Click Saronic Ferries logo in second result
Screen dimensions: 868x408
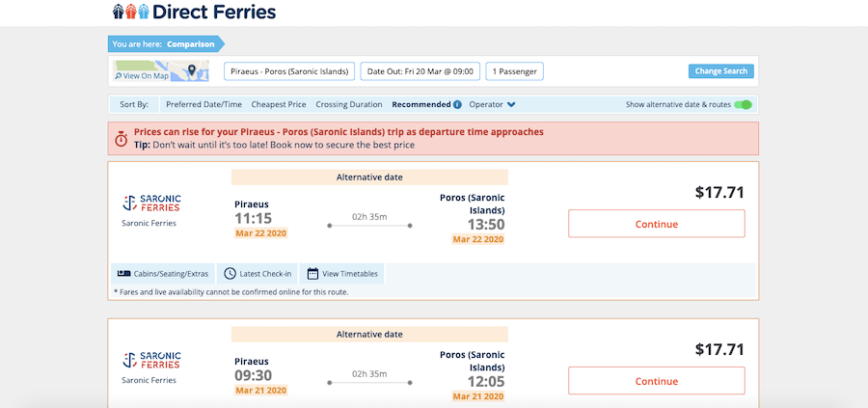151,361
